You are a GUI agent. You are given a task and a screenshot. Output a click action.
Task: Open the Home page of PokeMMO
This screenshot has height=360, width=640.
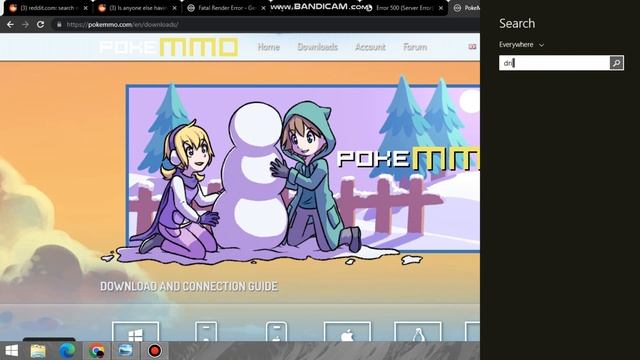(x=269, y=47)
